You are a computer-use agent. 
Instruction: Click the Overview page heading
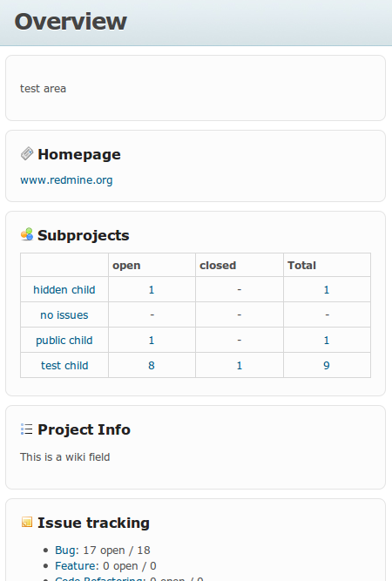[71, 22]
